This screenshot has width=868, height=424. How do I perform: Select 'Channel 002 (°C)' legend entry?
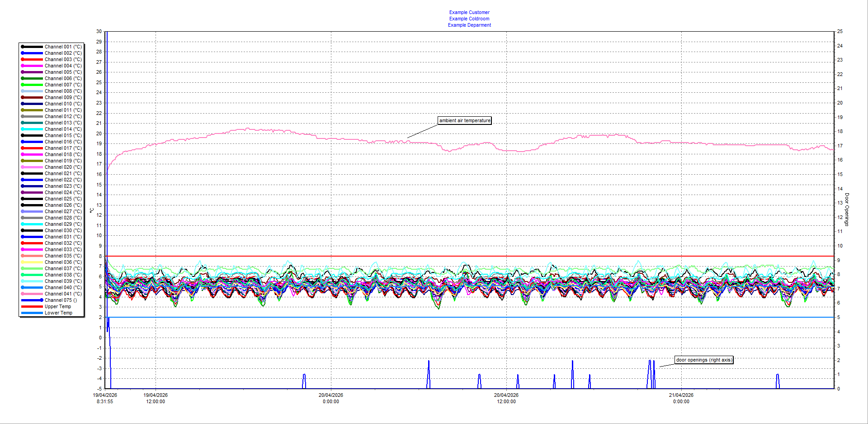(52, 53)
